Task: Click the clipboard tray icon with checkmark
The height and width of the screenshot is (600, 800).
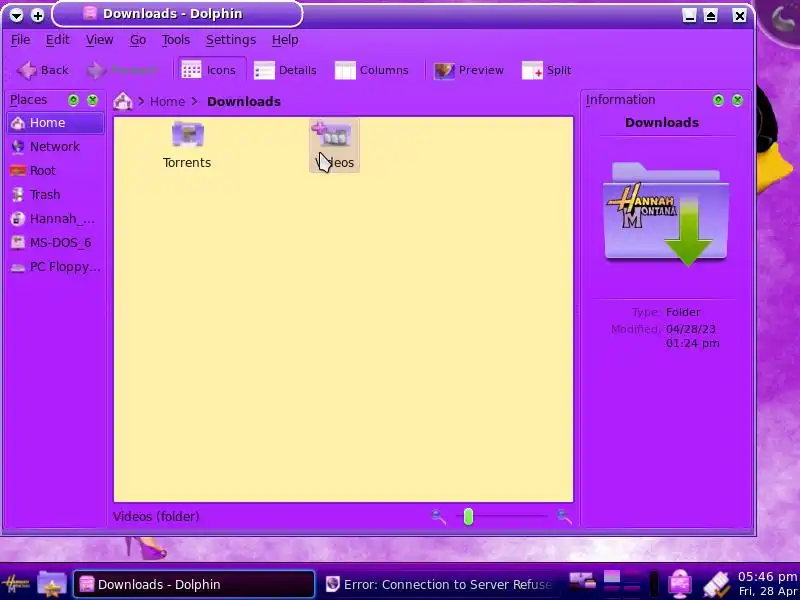Action: pos(716,584)
